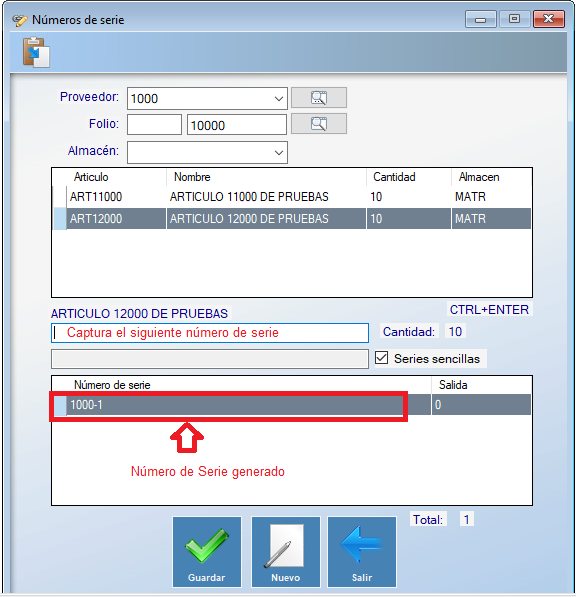Select the ART11000 article row
Screen dimensions: 576x597
tap(292, 197)
